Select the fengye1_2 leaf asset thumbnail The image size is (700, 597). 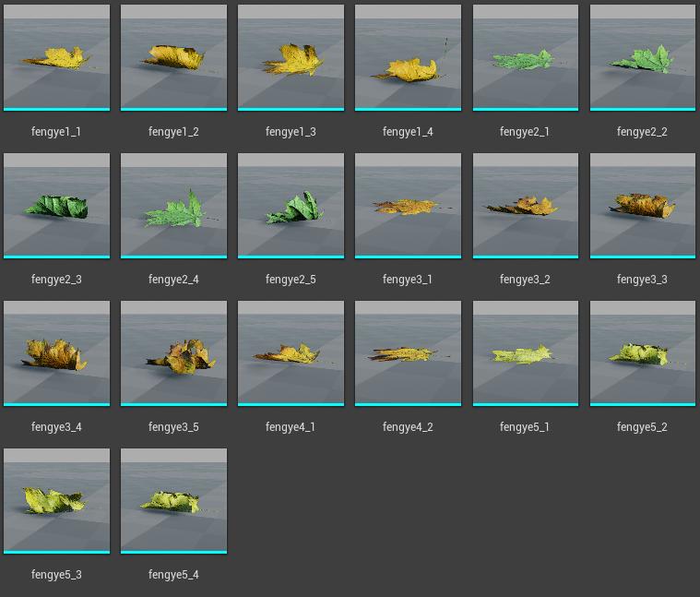[x=173, y=57]
